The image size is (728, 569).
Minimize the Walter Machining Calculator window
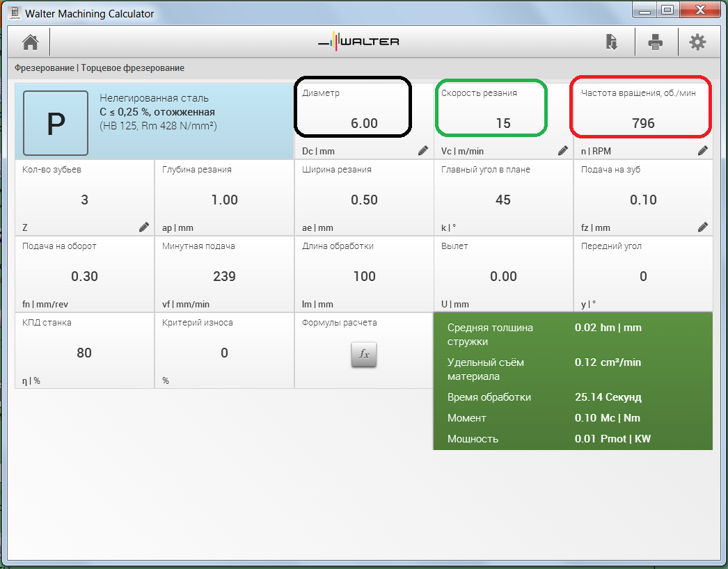tap(644, 10)
